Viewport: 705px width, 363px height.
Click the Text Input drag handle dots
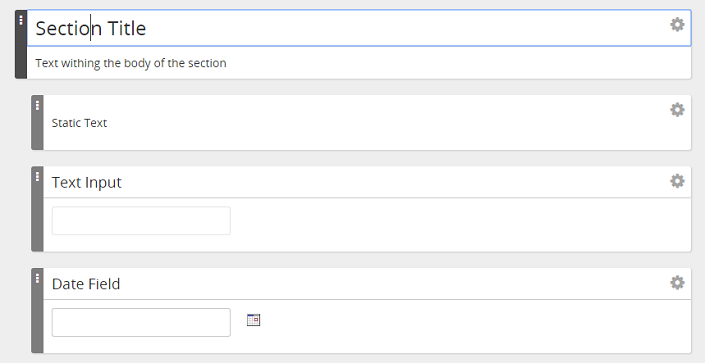pyautogui.click(x=37, y=177)
